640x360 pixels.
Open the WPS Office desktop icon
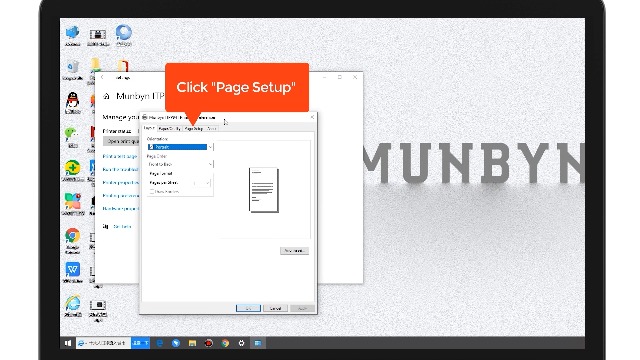point(73,272)
